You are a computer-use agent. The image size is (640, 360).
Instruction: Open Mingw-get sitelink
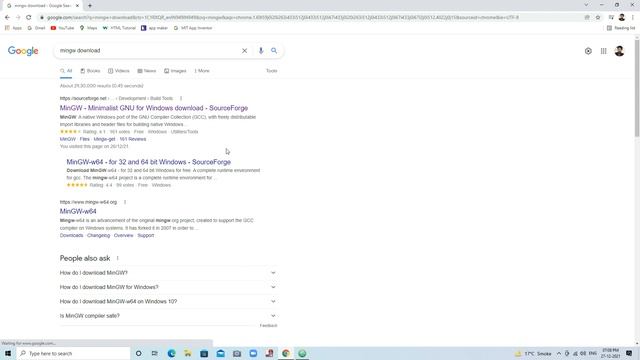coord(104,139)
